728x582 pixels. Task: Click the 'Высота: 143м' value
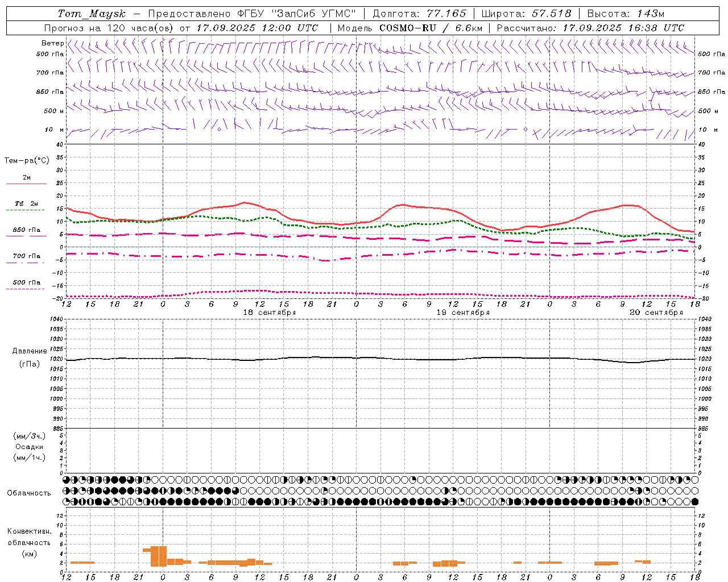click(x=626, y=14)
